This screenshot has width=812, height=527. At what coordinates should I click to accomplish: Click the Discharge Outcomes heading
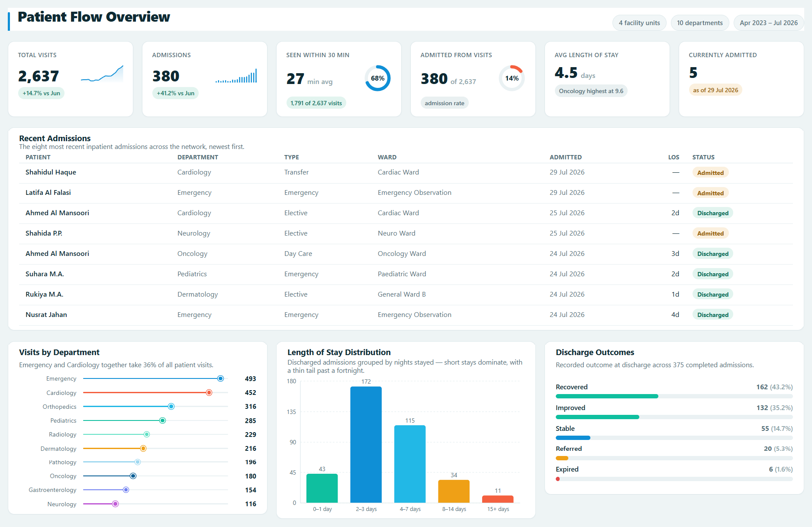click(x=595, y=352)
